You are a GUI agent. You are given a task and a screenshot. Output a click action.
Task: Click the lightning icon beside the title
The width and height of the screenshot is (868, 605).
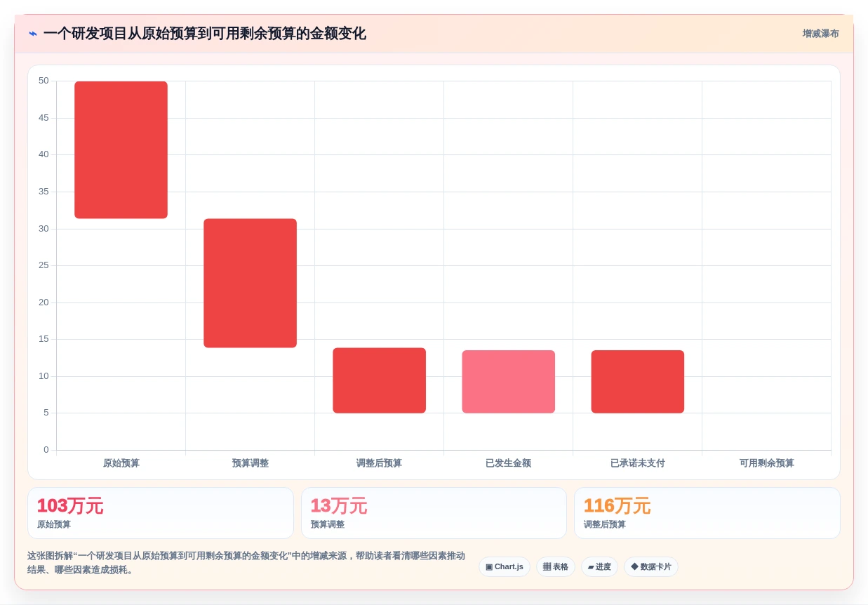[x=33, y=34]
